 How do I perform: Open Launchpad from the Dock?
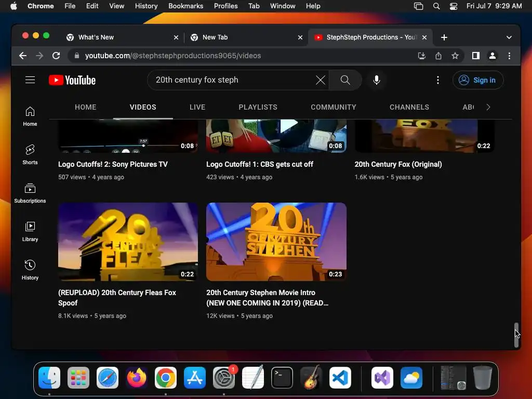[78, 378]
